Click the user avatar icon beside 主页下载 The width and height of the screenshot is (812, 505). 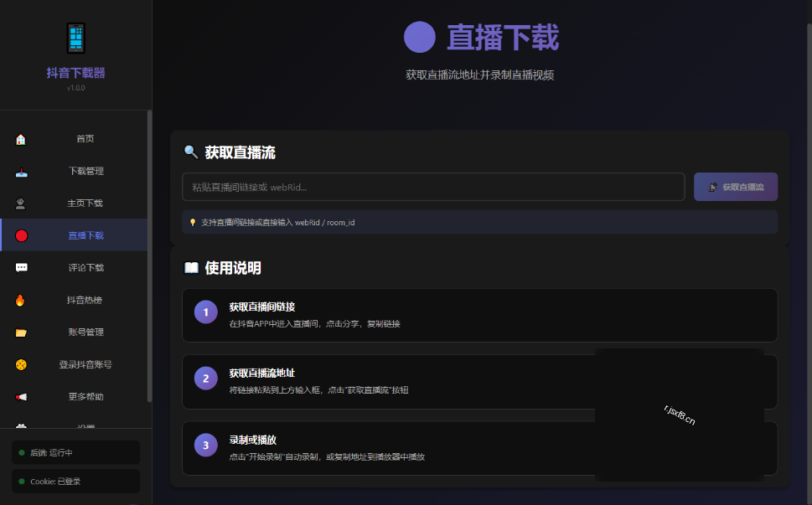(21, 204)
